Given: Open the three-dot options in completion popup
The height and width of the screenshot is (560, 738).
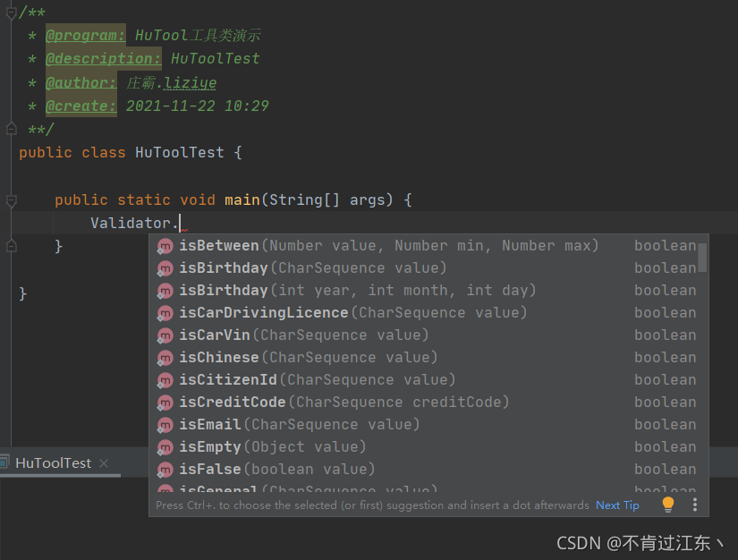Looking at the screenshot, I should click(695, 505).
